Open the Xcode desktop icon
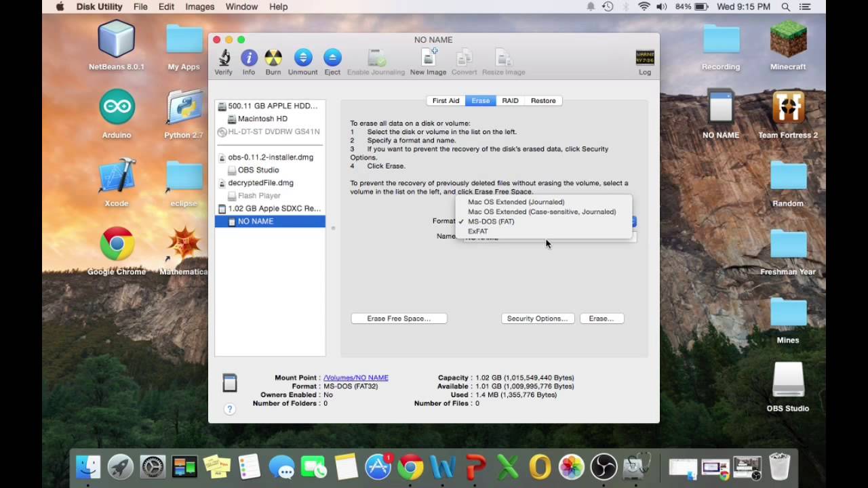The width and height of the screenshot is (868, 488). point(117,176)
